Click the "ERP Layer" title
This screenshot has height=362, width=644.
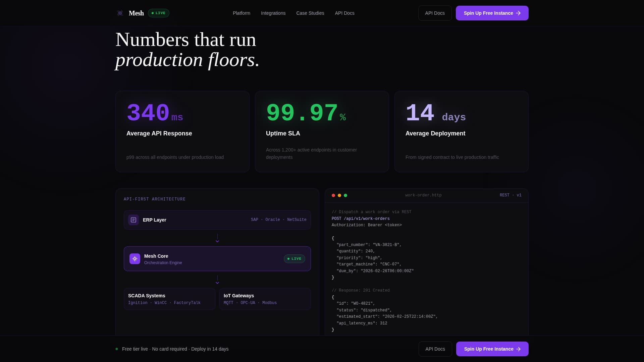point(155,220)
